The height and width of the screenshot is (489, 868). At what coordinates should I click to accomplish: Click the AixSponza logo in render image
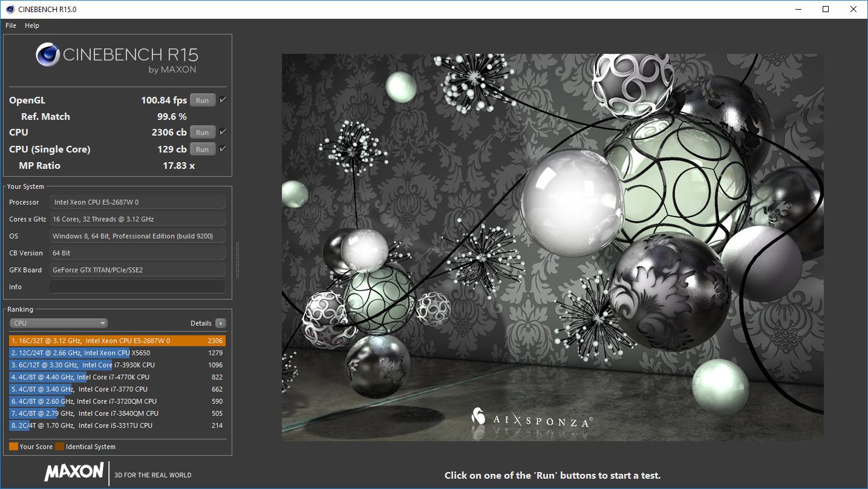[530, 418]
